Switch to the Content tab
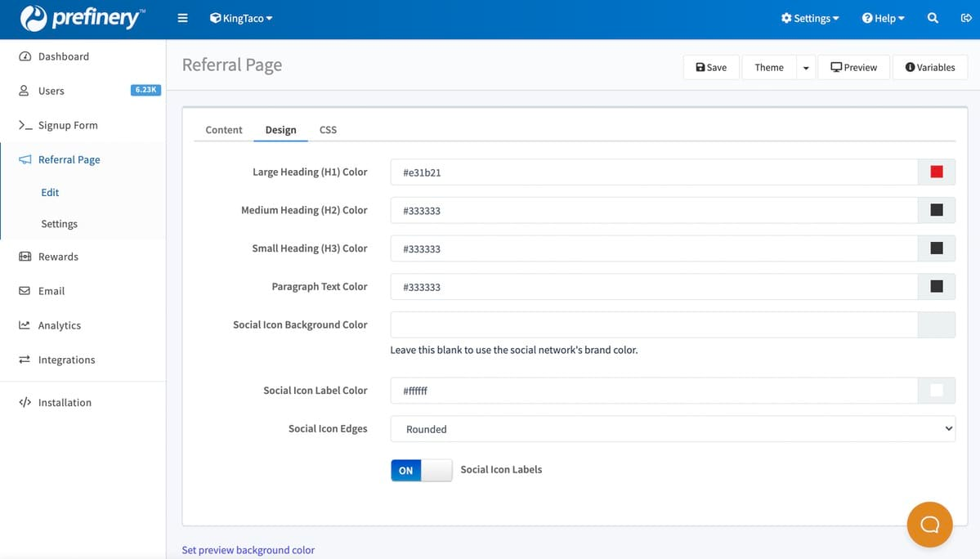 pyautogui.click(x=224, y=130)
